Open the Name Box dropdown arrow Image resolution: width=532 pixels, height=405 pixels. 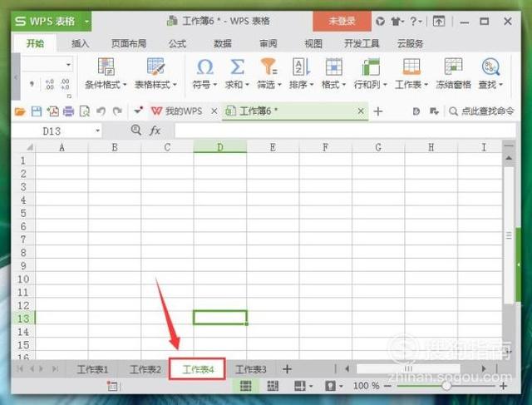tap(97, 131)
